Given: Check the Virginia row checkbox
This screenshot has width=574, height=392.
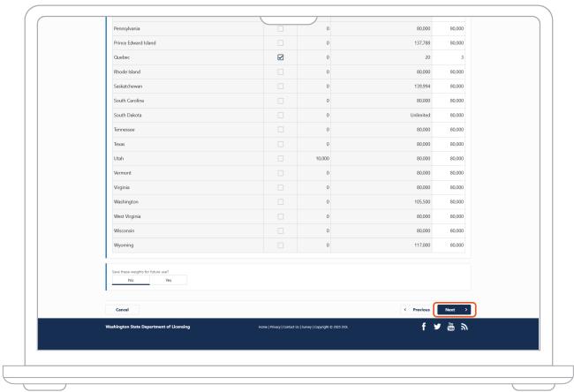Looking at the screenshot, I should [x=281, y=187].
